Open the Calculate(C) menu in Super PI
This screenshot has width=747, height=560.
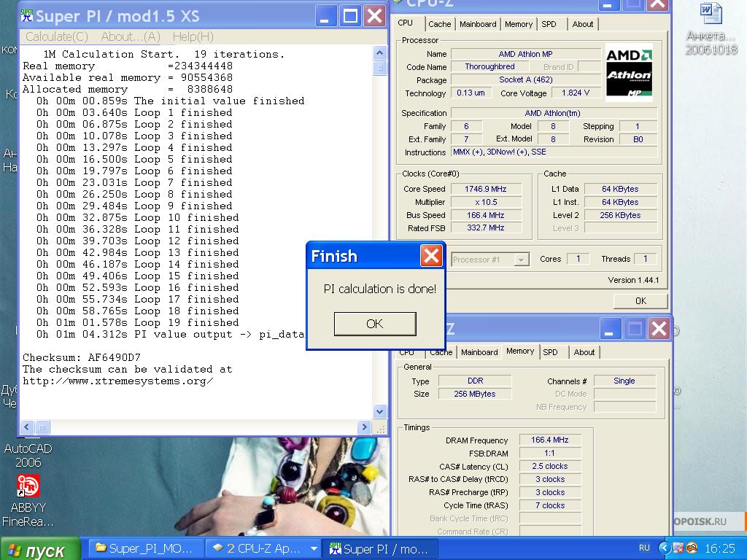pos(56,36)
